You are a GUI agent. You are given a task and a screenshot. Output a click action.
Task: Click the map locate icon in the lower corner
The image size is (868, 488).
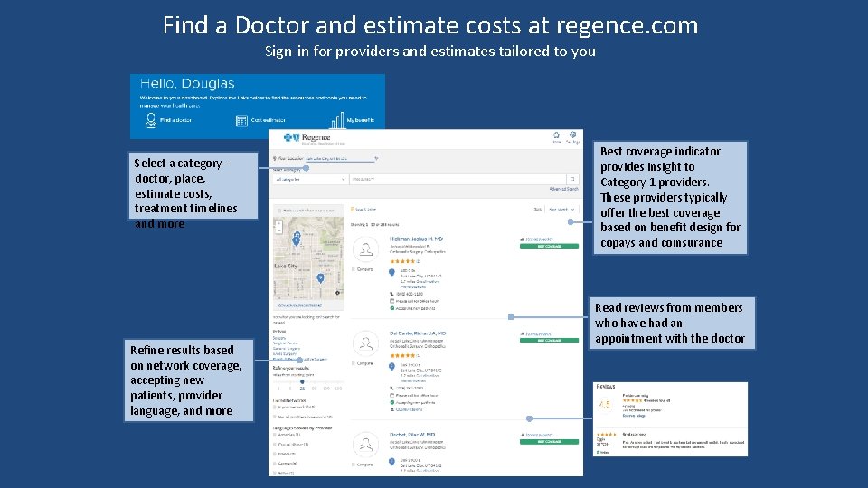coord(337,292)
